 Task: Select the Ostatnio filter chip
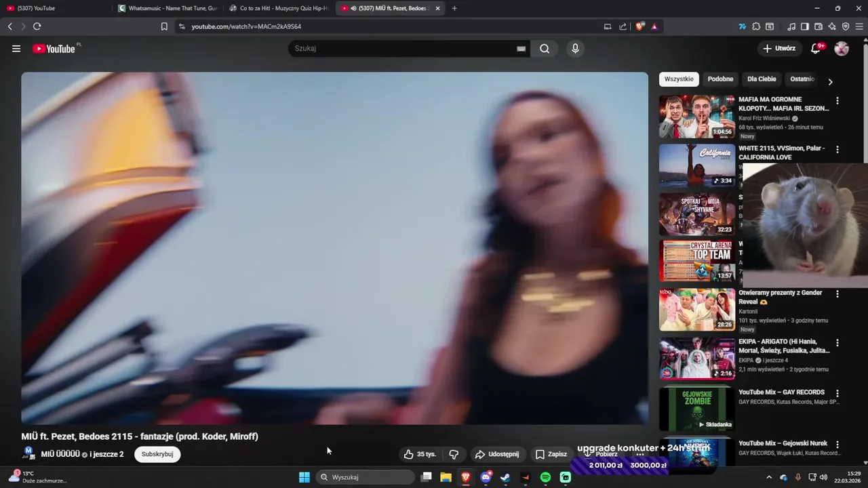tap(802, 79)
